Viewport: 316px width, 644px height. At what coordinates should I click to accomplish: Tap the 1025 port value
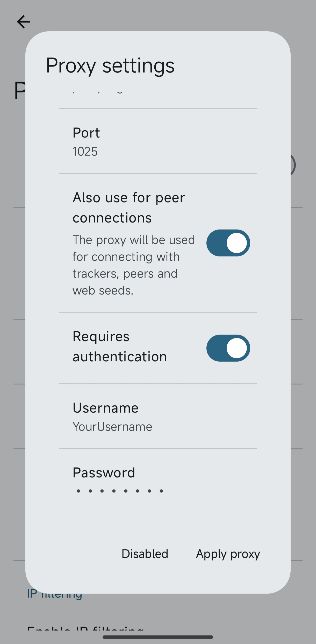85,152
